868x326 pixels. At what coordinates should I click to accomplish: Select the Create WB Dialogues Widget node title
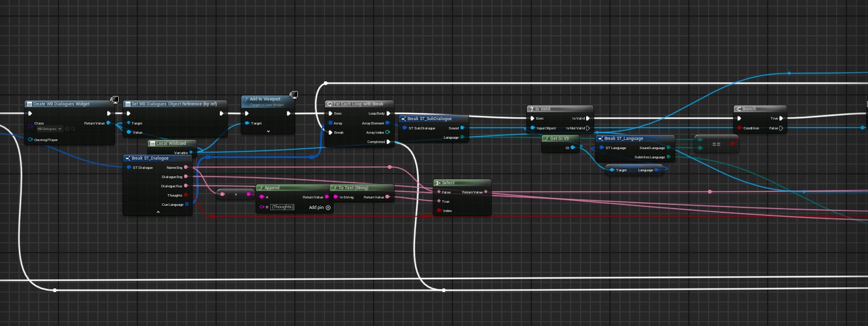pyautogui.click(x=60, y=104)
